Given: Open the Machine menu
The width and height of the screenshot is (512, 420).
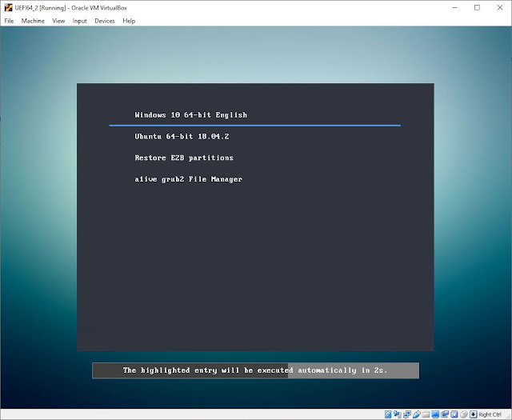Looking at the screenshot, I should tap(33, 21).
